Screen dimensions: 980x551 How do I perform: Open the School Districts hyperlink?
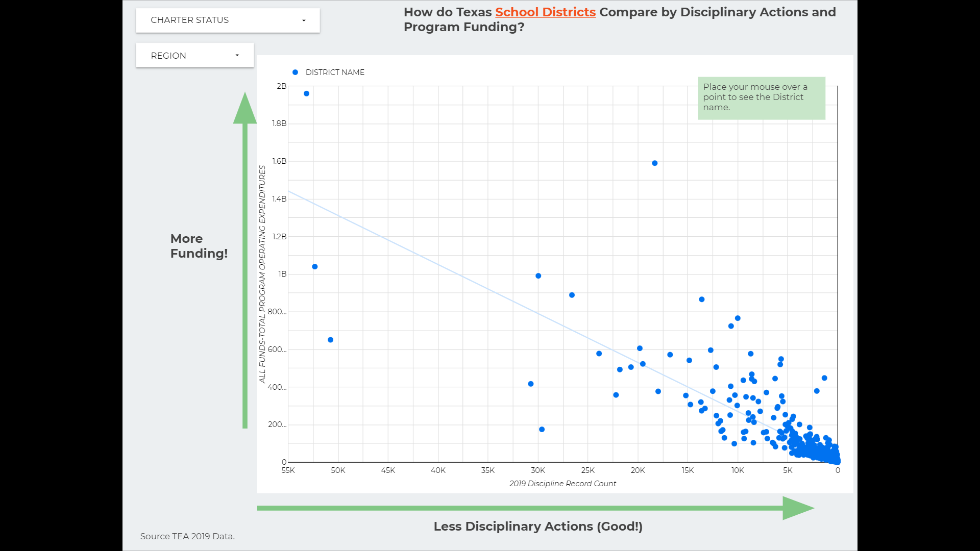point(545,12)
